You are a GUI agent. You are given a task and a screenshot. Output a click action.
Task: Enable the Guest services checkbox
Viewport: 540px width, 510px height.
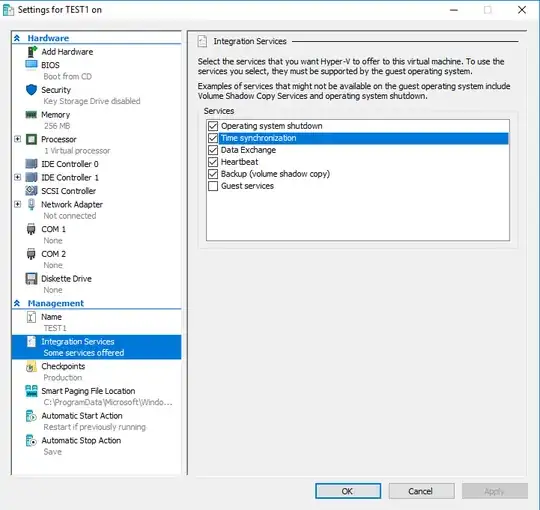coord(213,186)
